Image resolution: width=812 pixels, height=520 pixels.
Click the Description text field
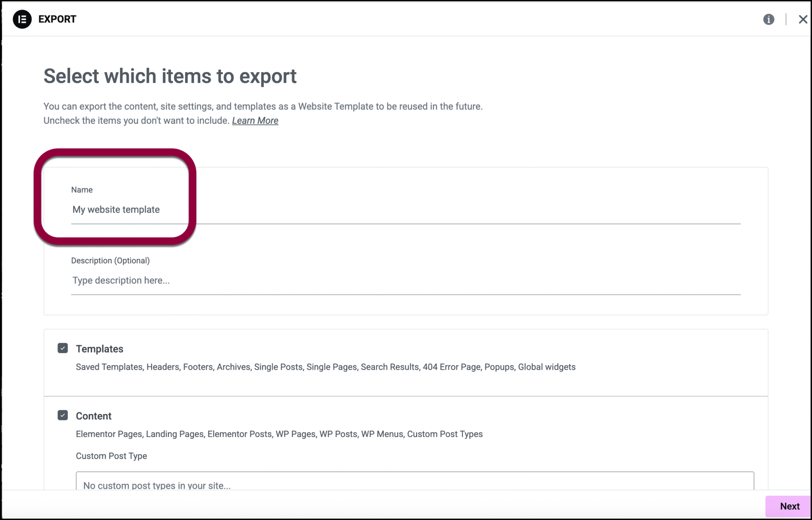(278, 280)
